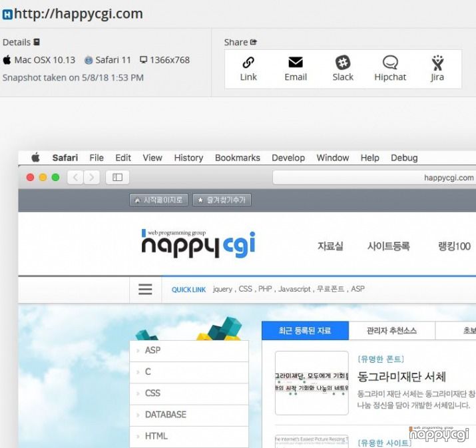
Task: Open the 사이트등록 nav link
Action: pos(389,246)
